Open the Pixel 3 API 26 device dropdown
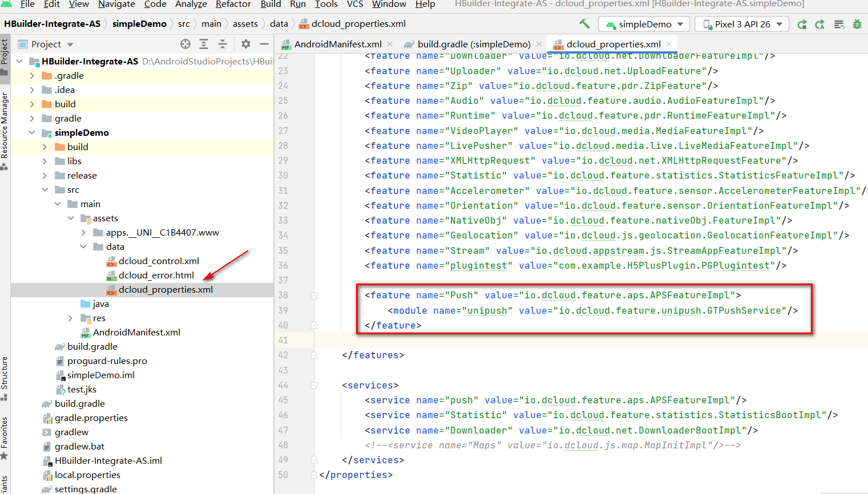The height and width of the screenshot is (494, 868). 742,24
